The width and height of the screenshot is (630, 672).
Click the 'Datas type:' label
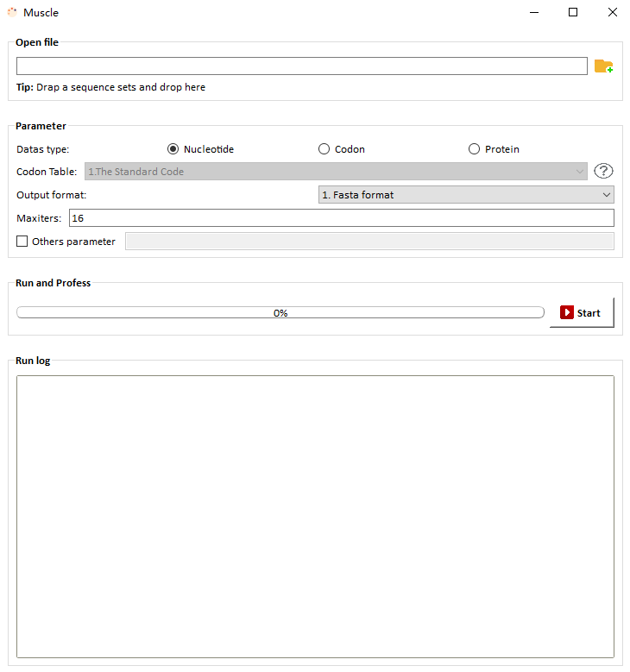[42, 149]
